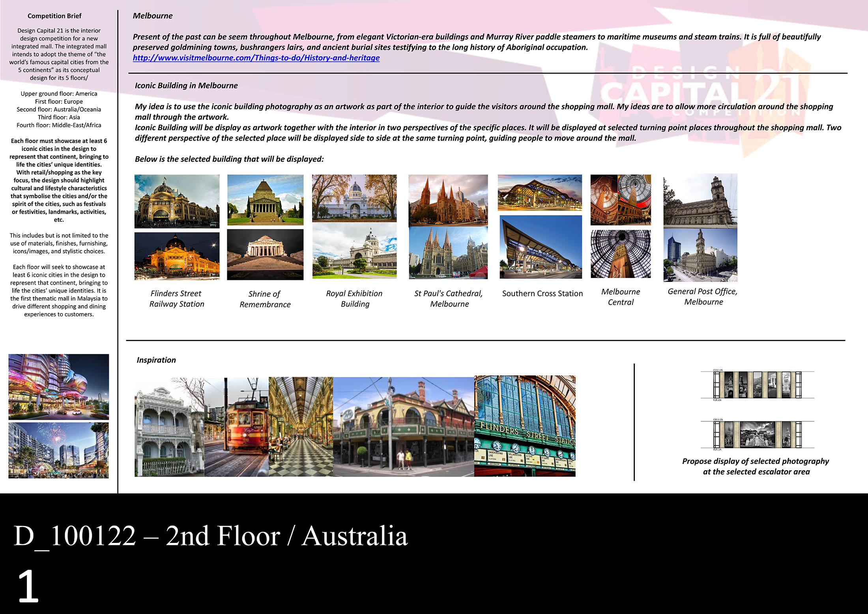The height and width of the screenshot is (614, 868).
Task: Click the top escalator display elevation drawing
Action: tap(757, 385)
